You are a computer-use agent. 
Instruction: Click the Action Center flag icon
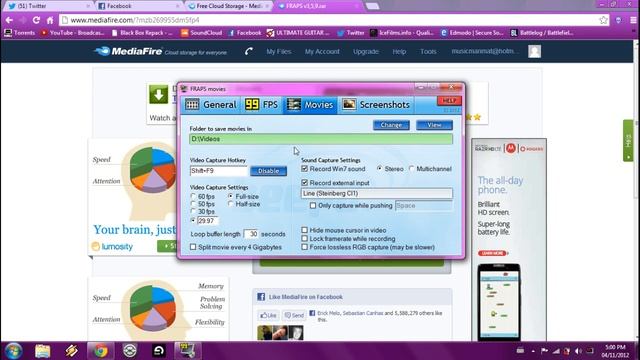[544, 351]
